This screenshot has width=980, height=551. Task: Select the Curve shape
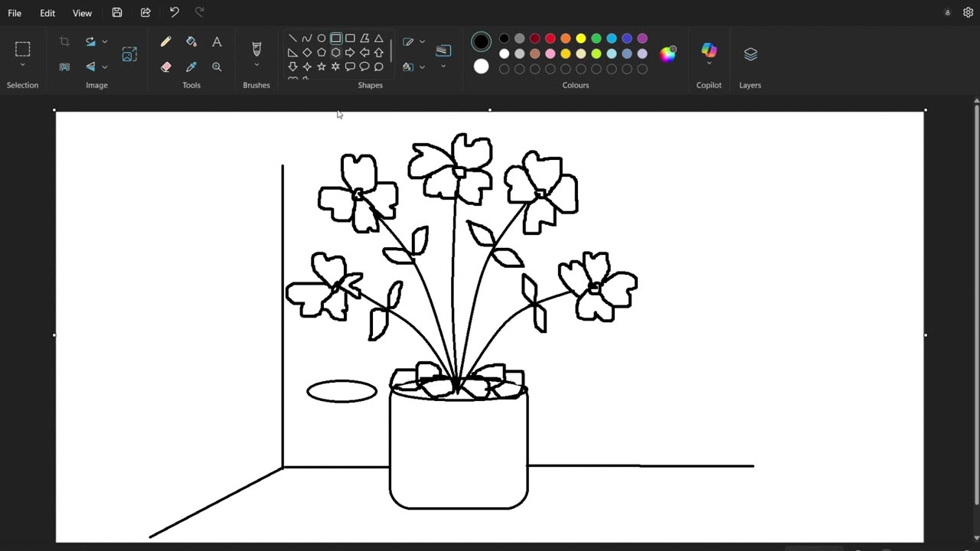[x=307, y=38]
